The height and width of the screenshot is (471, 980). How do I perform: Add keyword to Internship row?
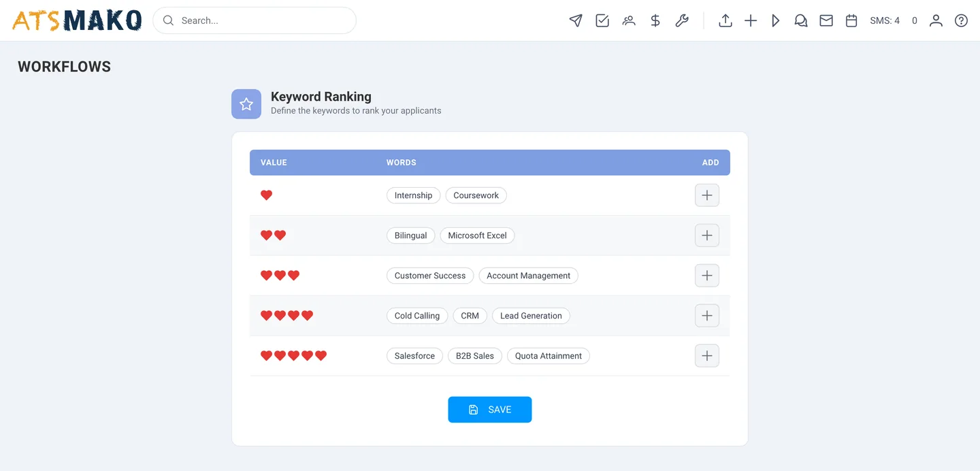click(x=707, y=195)
